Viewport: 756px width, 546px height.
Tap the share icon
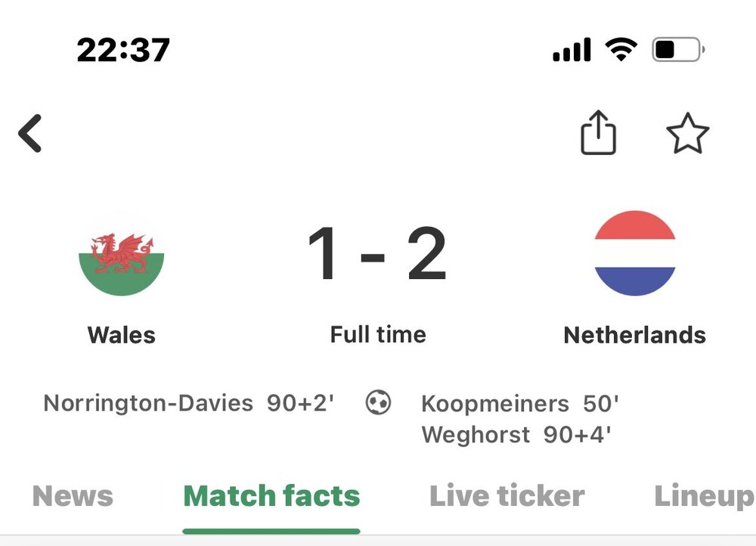click(x=598, y=132)
